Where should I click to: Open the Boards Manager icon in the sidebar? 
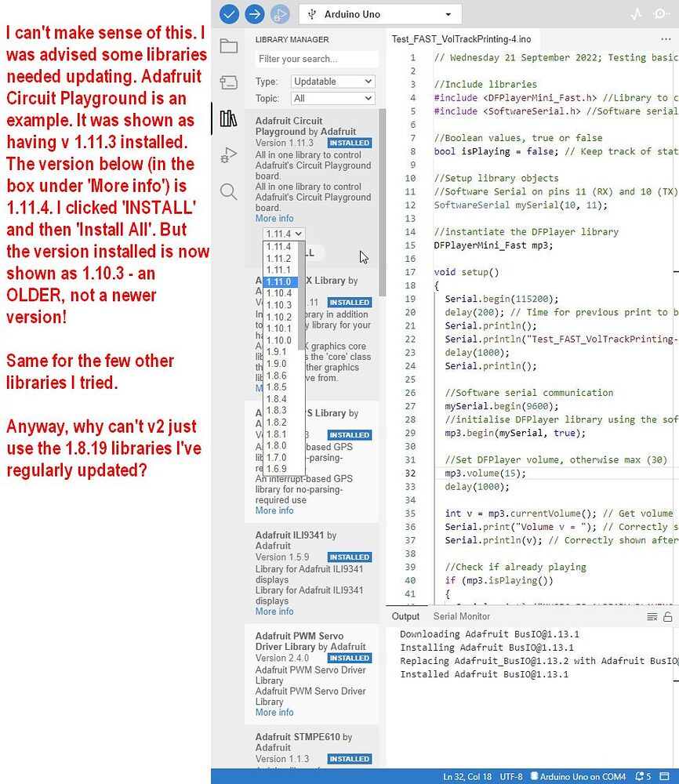[x=230, y=82]
